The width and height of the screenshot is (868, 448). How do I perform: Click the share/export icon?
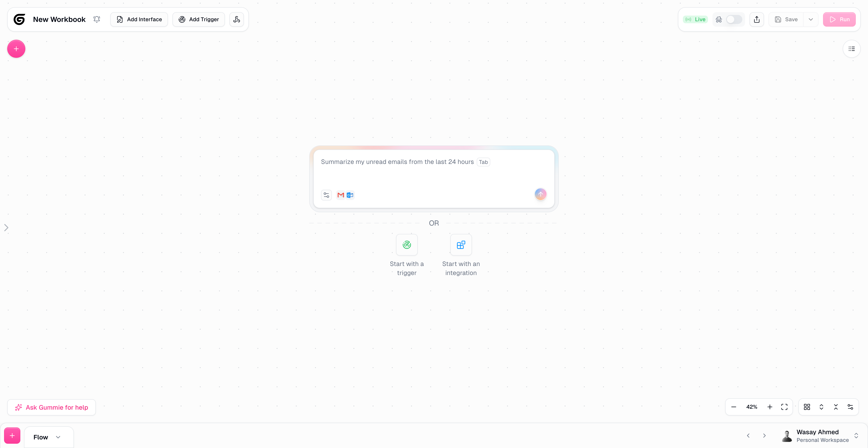click(757, 19)
